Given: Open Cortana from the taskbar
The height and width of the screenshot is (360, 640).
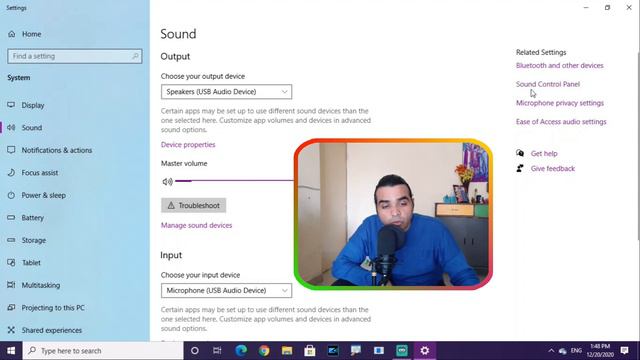Looking at the screenshot, I should click(x=195, y=351).
